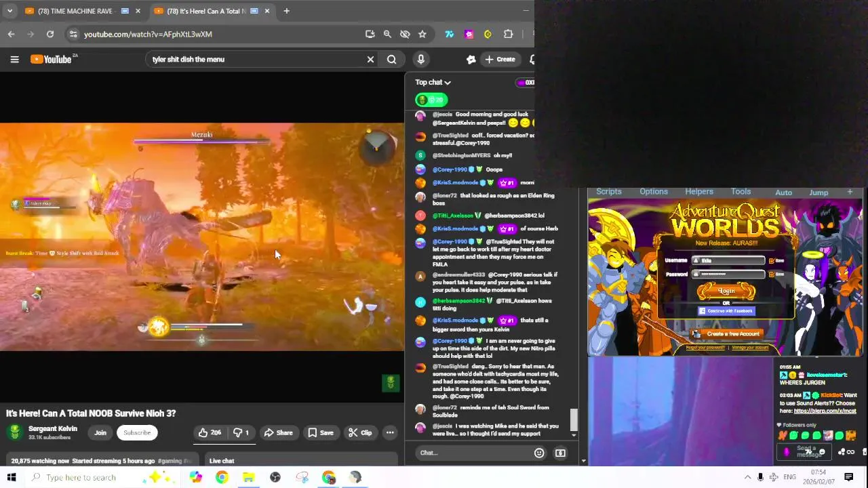Open a new browser tab

coord(286,11)
